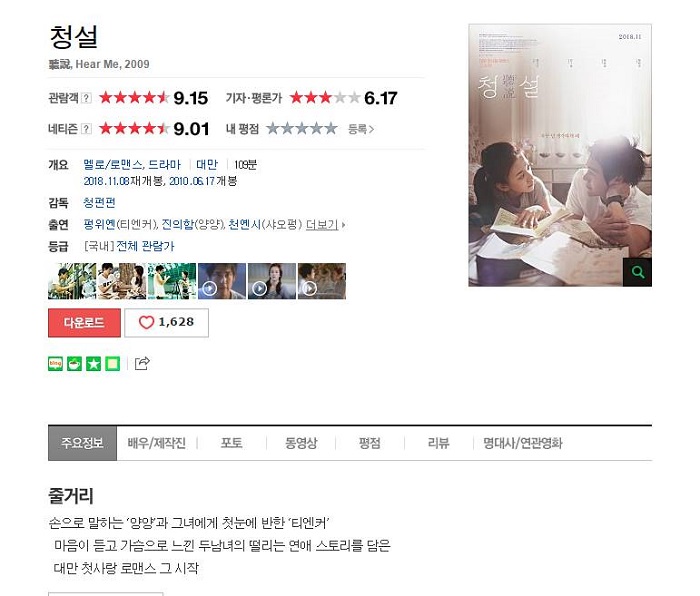Click the netizen rating help question icon
This screenshot has height=596, width=700.
coord(87,129)
